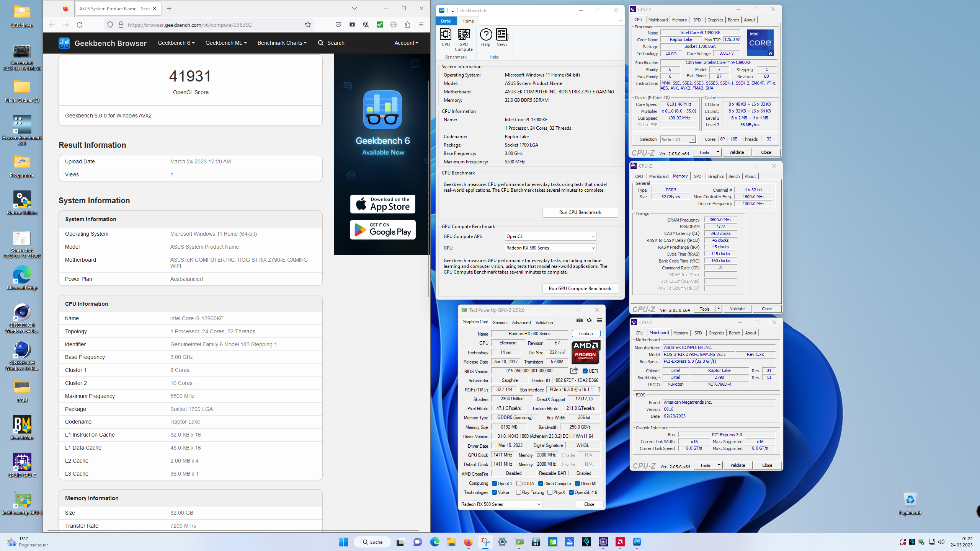
Task: Open Firefox from the taskbar
Action: tap(468, 542)
